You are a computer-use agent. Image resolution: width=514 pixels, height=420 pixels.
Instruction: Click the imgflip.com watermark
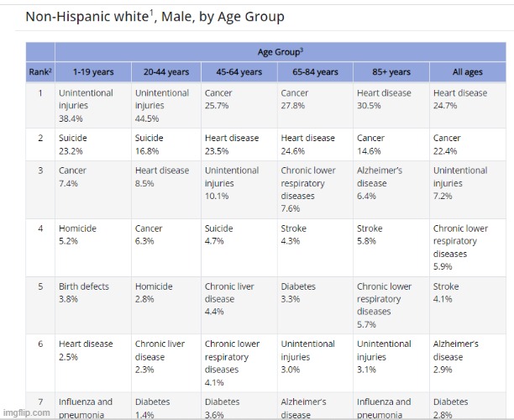click(x=25, y=413)
